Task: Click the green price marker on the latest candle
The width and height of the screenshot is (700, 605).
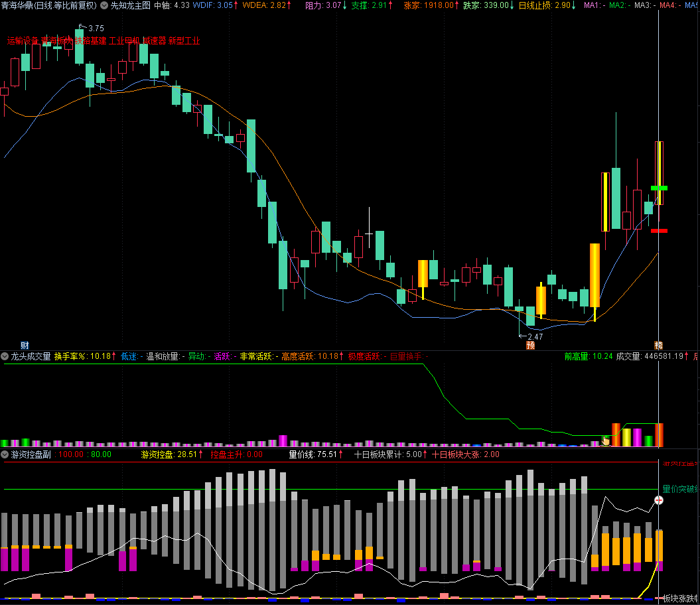Action: tap(659, 188)
